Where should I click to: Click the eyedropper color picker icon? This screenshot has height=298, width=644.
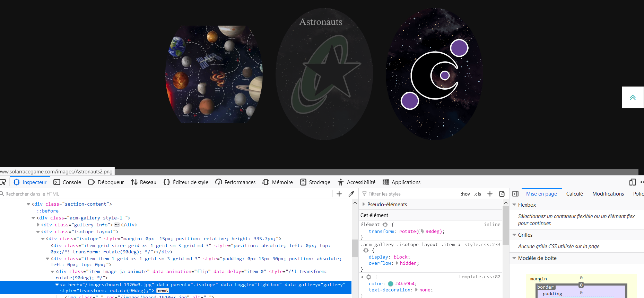coord(351,194)
